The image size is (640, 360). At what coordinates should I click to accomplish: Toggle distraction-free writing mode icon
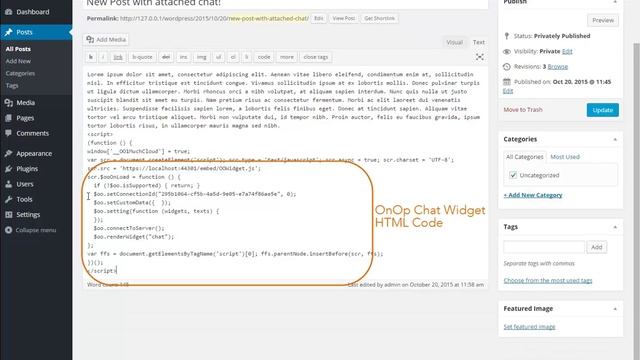pyautogui.click(x=480, y=57)
